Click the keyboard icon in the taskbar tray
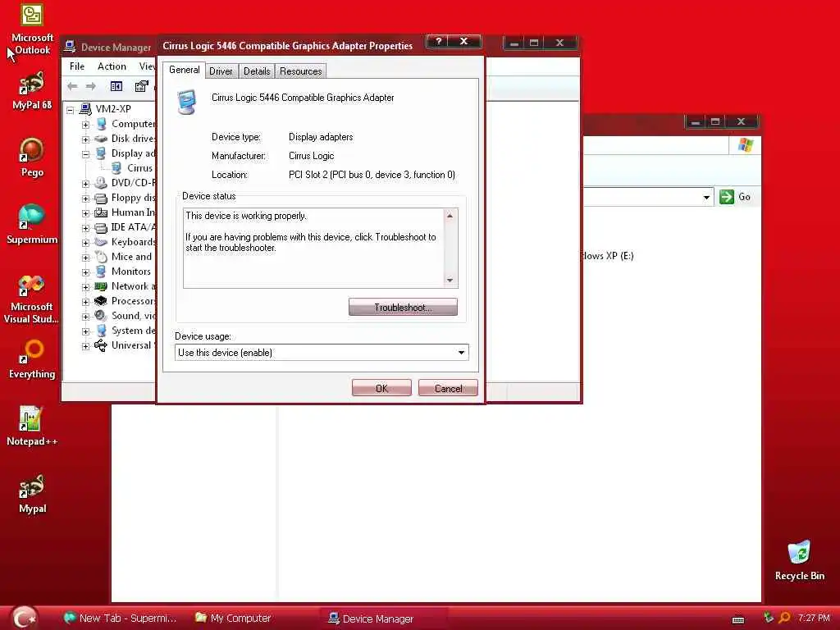 coord(738,620)
